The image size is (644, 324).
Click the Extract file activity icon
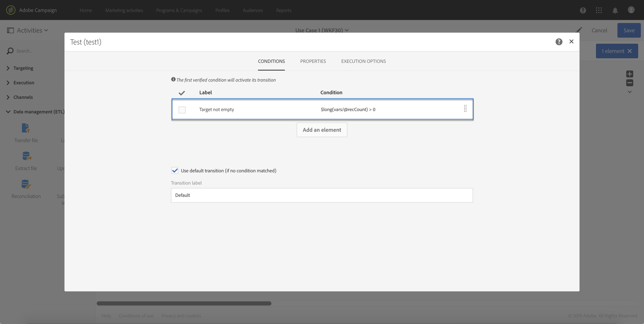26,156
